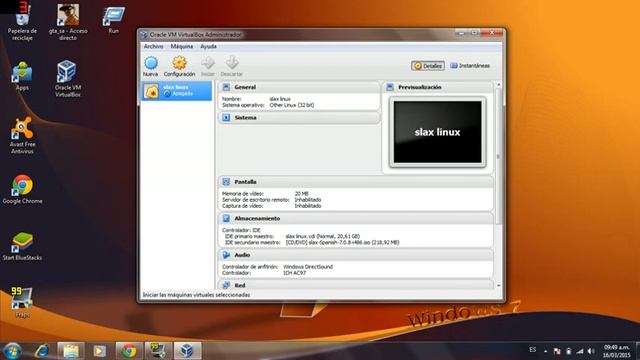Click the ES language indicator
Screen dimensions: 640x360
click(x=533, y=350)
